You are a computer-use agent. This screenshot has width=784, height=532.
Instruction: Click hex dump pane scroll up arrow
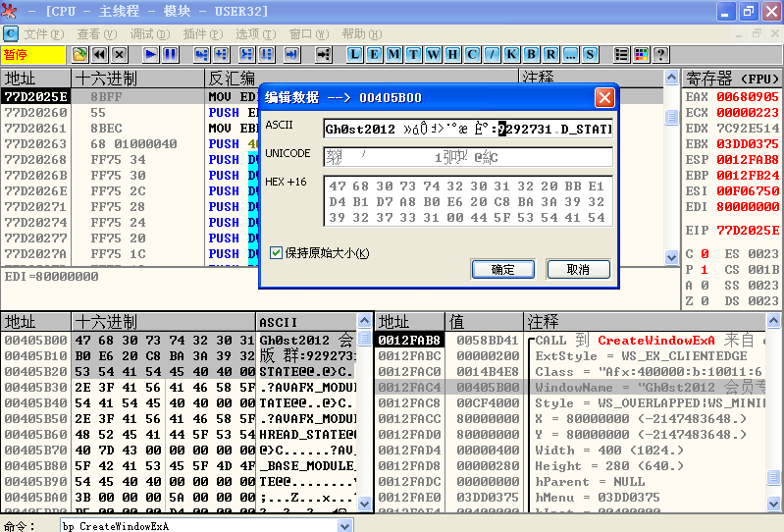(x=365, y=321)
